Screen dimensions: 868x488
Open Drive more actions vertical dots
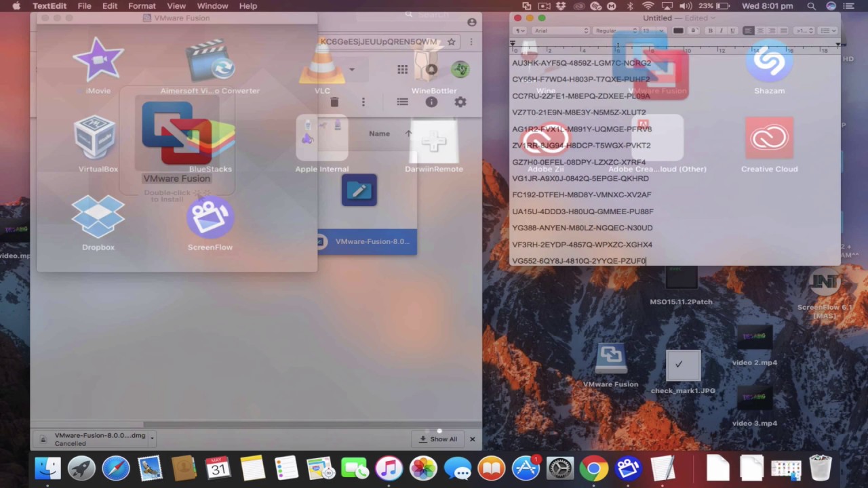[363, 102]
